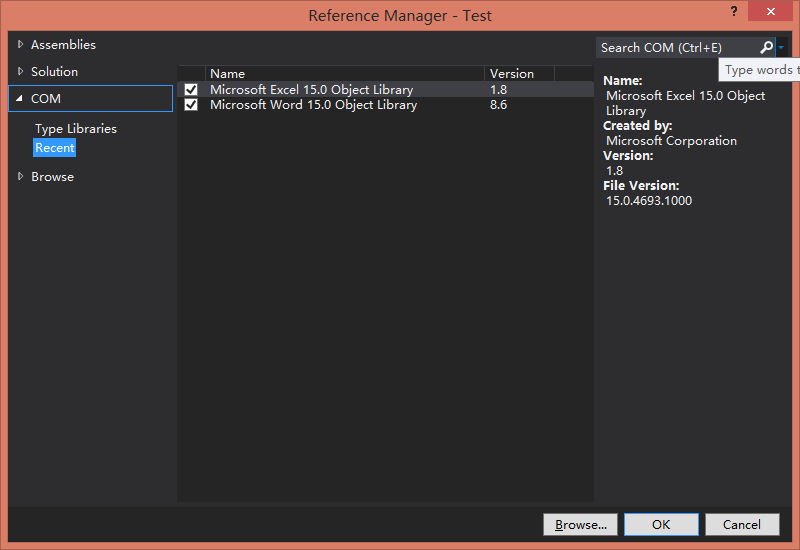Viewport: 800px width, 550px height.
Task: Focus the Search COM input field
Action: coord(678,47)
